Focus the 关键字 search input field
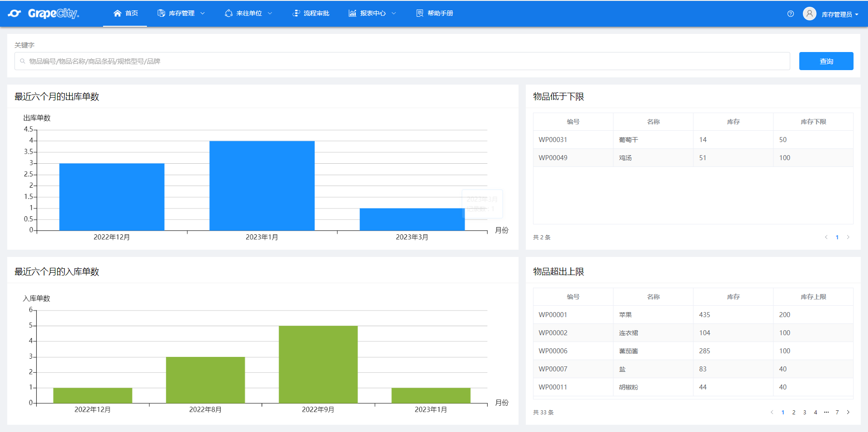The image size is (868, 432). pos(402,61)
